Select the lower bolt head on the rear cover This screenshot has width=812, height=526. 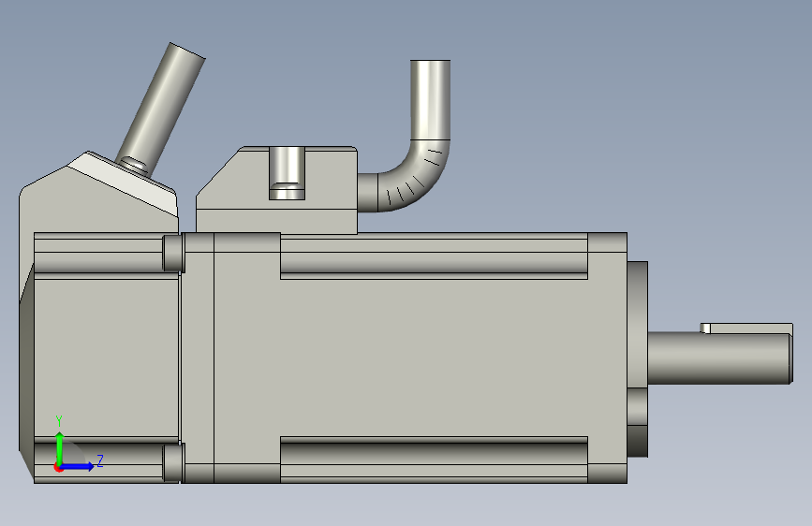[173, 462]
